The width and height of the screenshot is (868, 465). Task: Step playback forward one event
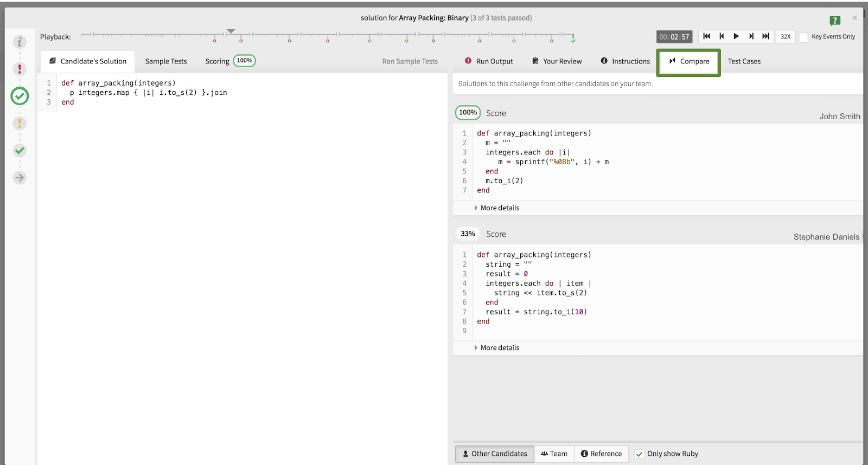click(751, 36)
